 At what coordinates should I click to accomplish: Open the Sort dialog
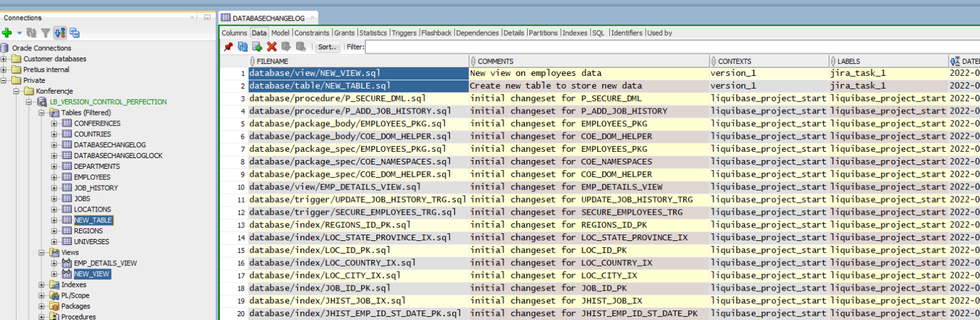(326, 47)
